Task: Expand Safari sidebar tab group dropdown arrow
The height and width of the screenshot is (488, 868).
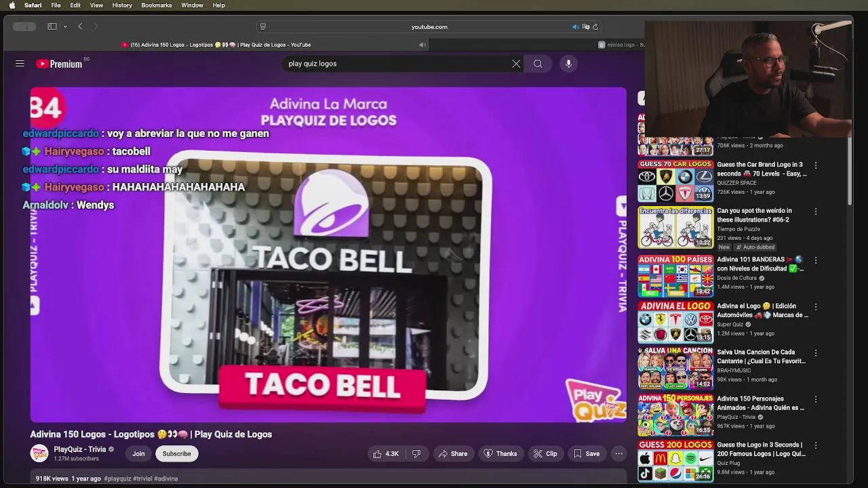Action: [65, 26]
